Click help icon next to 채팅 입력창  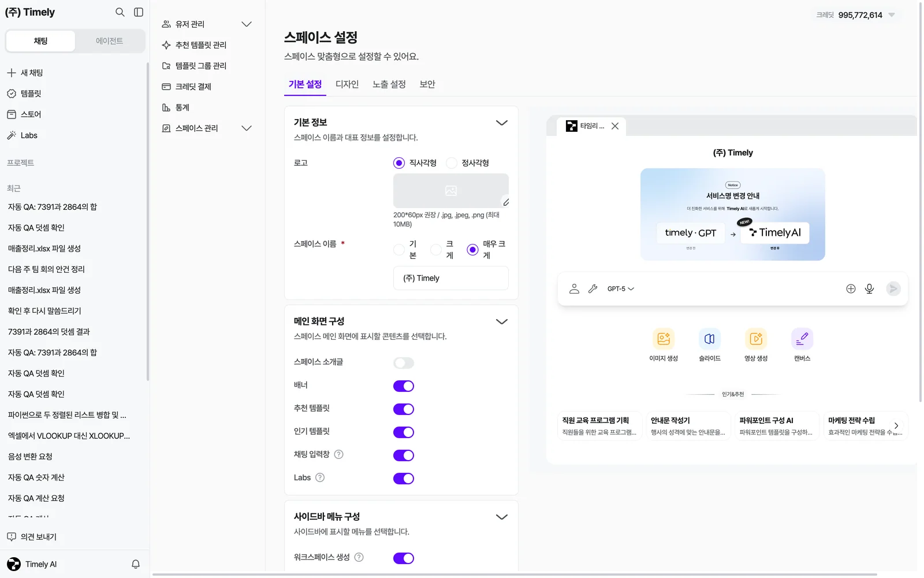point(339,454)
